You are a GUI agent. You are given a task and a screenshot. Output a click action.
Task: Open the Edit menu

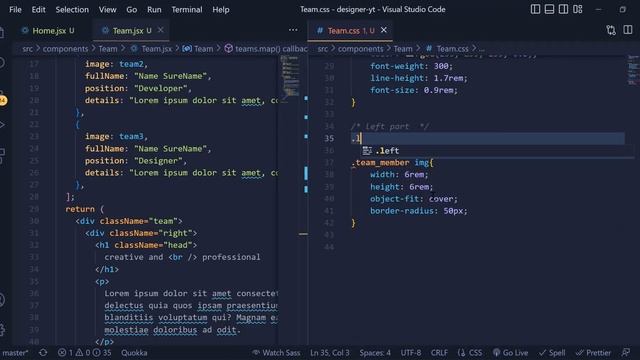coord(38,9)
